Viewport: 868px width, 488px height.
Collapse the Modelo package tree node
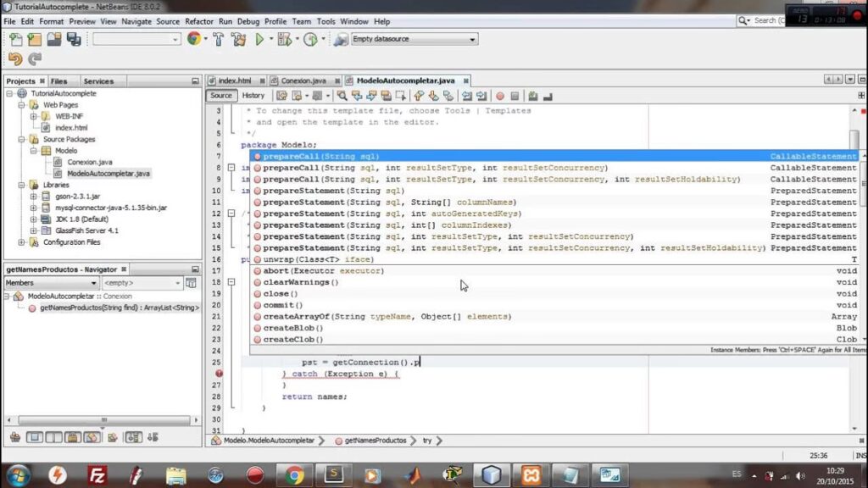tap(34, 151)
